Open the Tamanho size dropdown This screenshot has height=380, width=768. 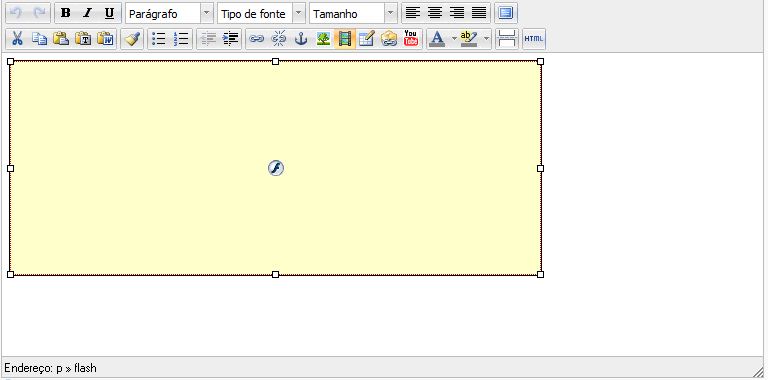(x=353, y=14)
